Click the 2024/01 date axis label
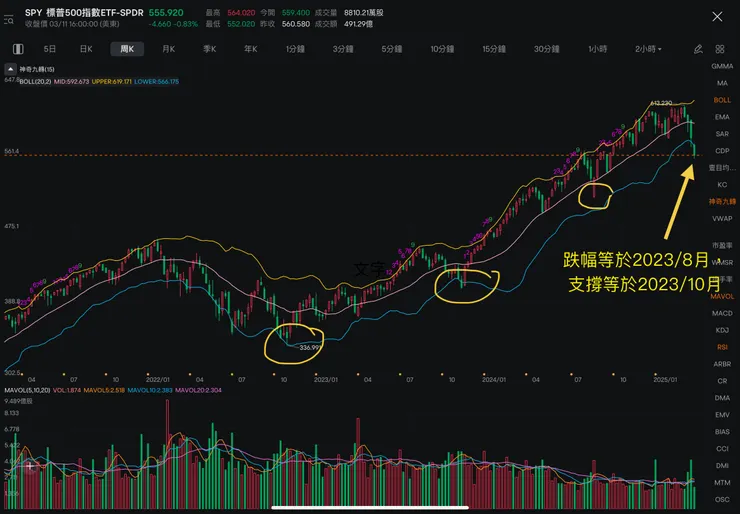 tap(494, 379)
